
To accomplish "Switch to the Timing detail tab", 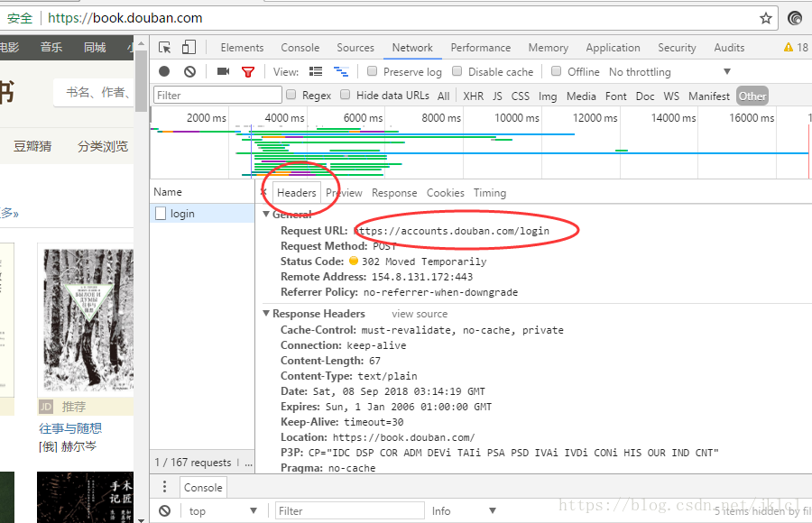I will pos(489,193).
